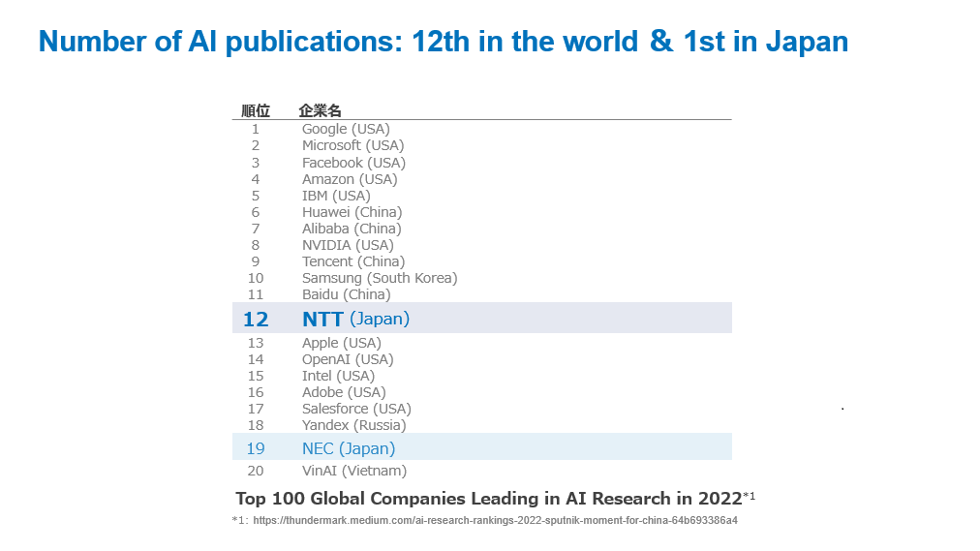Image resolution: width=980 pixels, height=551 pixels.
Task: Click the Microsoft (USA) entry
Action: pyautogui.click(x=353, y=145)
